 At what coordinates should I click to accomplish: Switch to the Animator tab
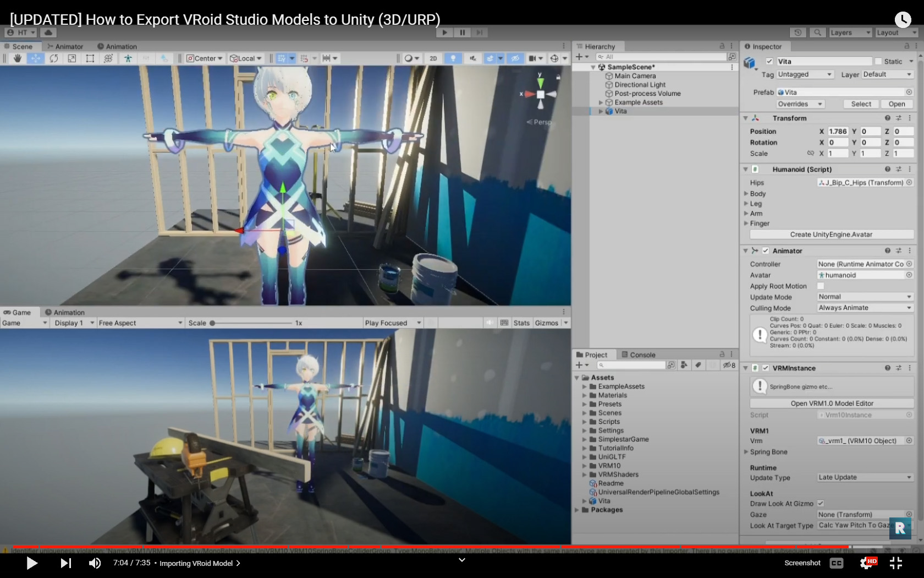pyautogui.click(x=65, y=47)
